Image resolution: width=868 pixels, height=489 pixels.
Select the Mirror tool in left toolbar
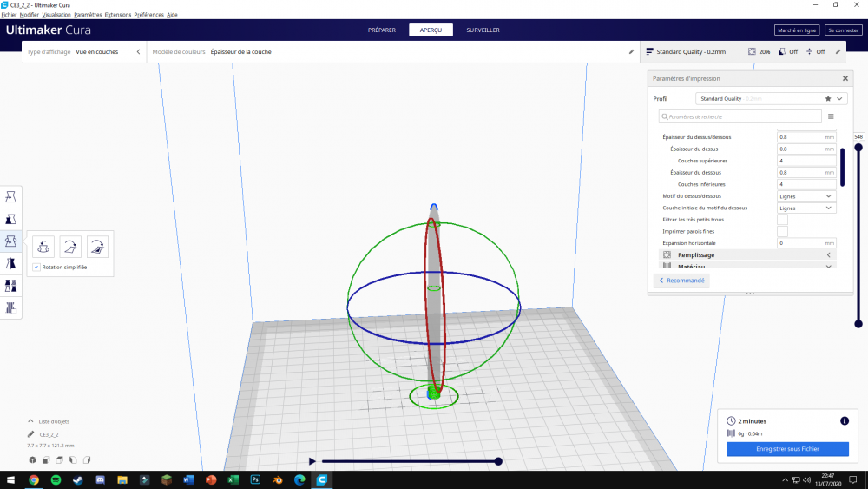pyautogui.click(x=10, y=263)
